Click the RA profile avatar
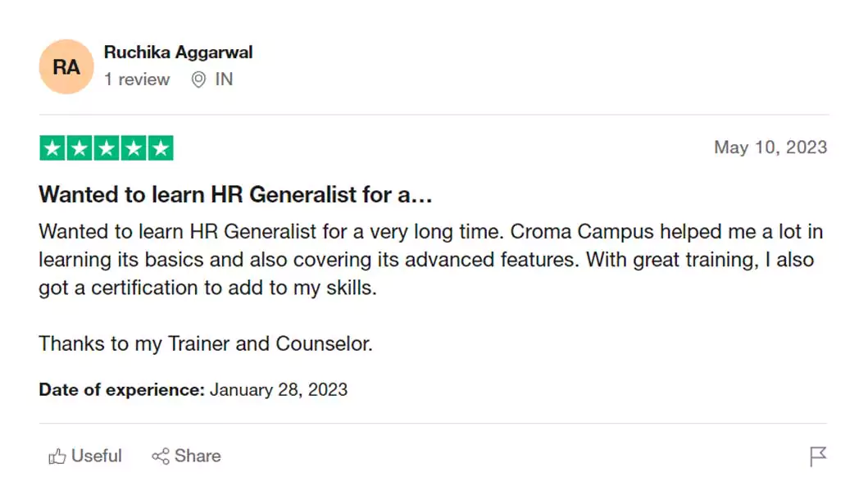This screenshot has height=504, width=868. (66, 67)
